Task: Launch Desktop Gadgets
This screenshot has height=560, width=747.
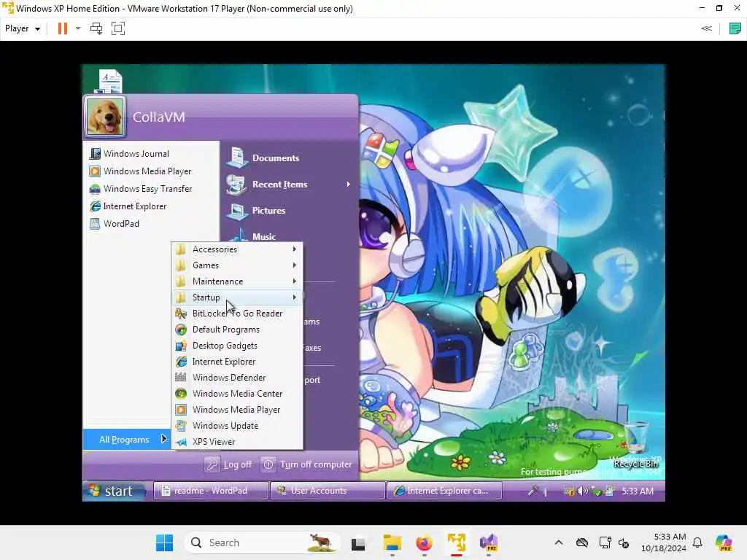Action: [237, 346]
